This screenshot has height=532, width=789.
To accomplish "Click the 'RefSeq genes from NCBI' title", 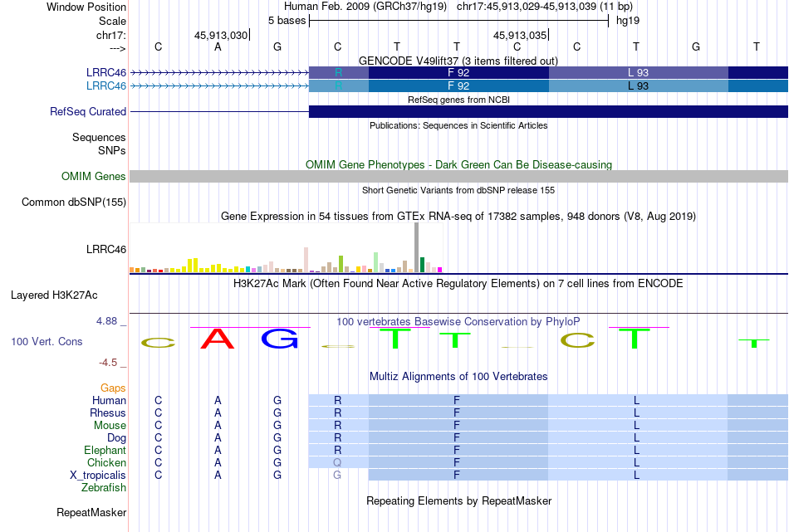I will click(x=458, y=100).
